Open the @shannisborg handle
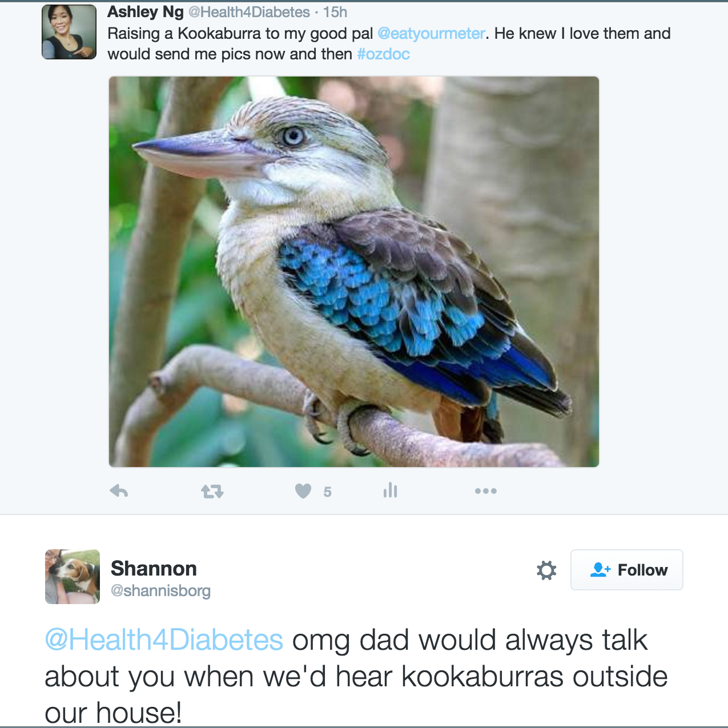The image size is (728, 728). click(x=160, y=590)
